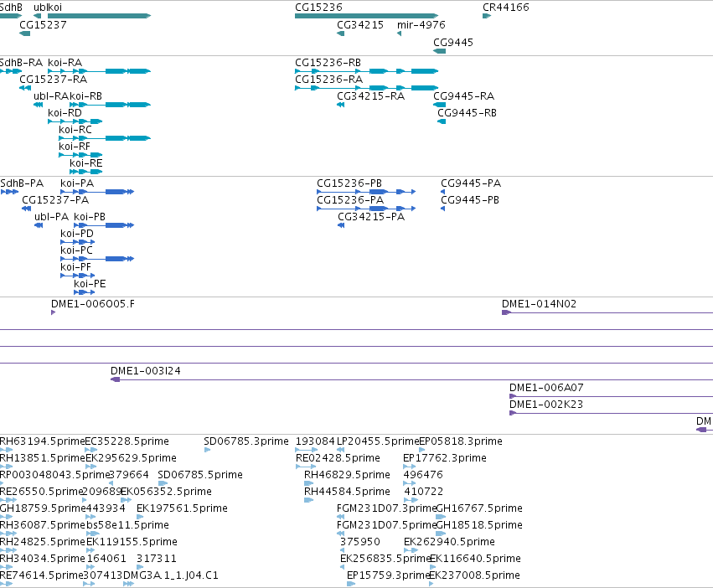Image resolution: width=713 pixels, height=588 pixels.
Task: Open the koi-RF transcript label
Action: 75,147
